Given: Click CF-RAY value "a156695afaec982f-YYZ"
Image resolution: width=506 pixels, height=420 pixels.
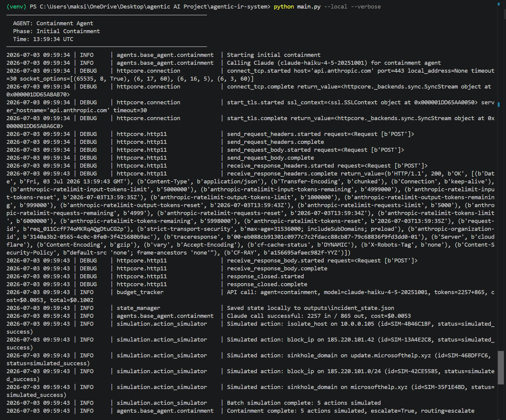Looking at the screenshot, I should coord(304,253).
